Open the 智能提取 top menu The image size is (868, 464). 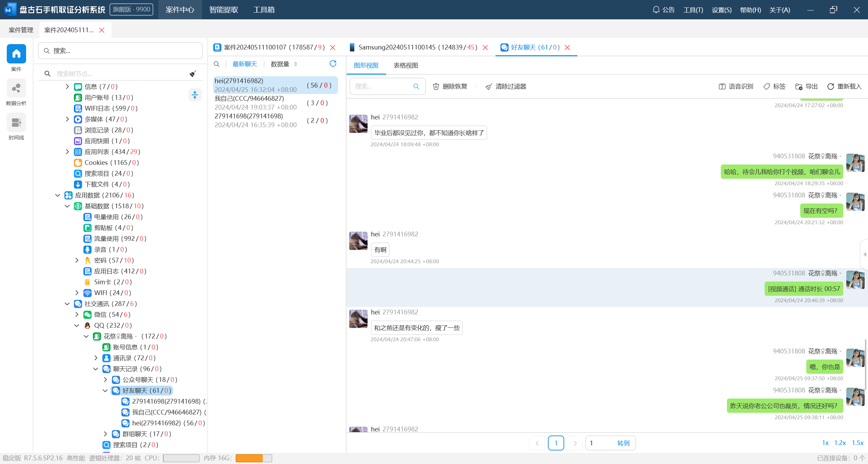224,10
